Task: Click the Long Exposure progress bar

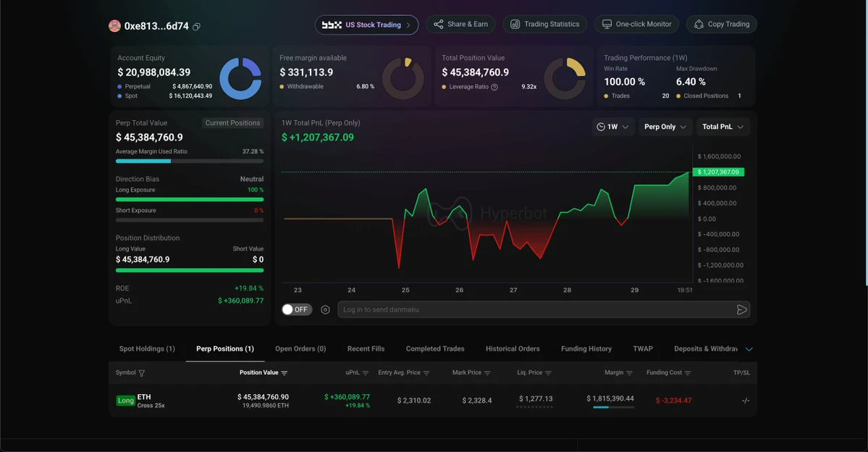Action: 190,199
